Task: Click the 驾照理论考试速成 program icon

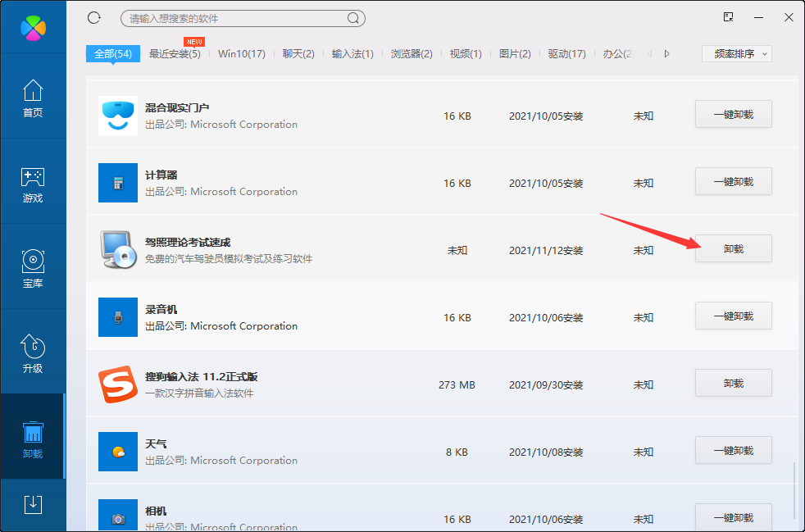Action: [x=118, y=250]
